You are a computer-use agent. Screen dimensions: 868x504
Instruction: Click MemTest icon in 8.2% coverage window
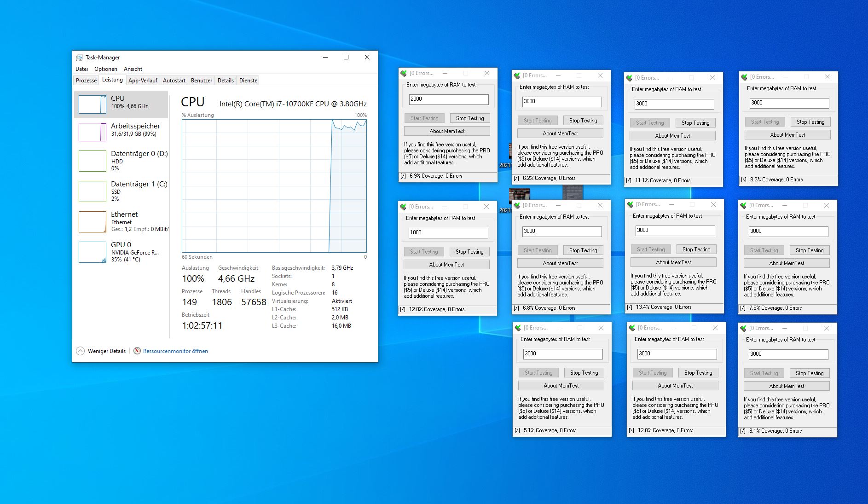click(745, 77)
